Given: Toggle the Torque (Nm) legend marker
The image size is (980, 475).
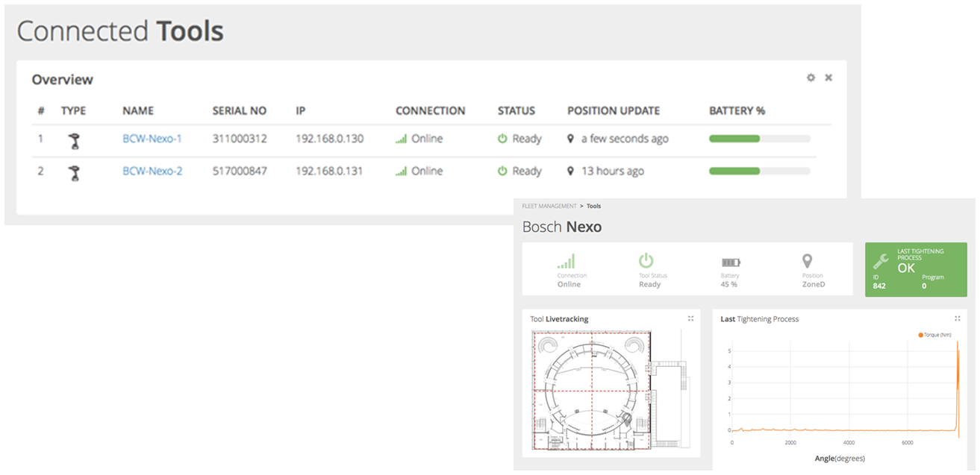Looking at the screenshot, I should [x=921, y=336].
